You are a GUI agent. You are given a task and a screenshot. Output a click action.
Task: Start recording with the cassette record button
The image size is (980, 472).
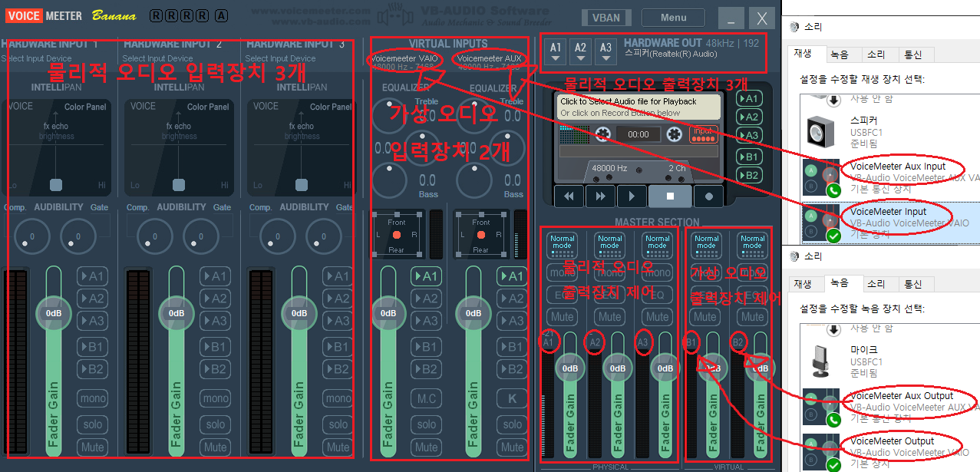pos(708,196)
